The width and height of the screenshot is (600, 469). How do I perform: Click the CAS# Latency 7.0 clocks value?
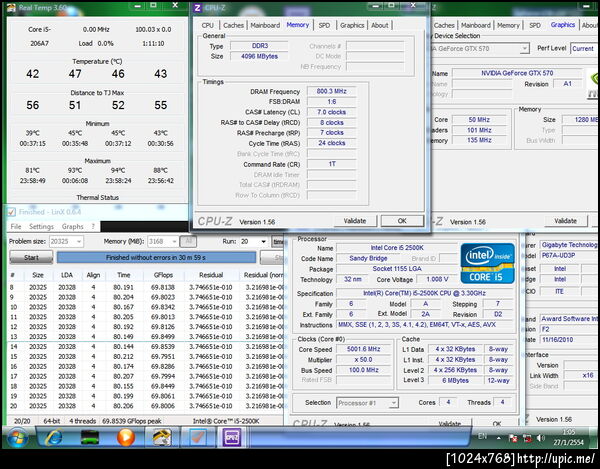[x=331, y=112]
